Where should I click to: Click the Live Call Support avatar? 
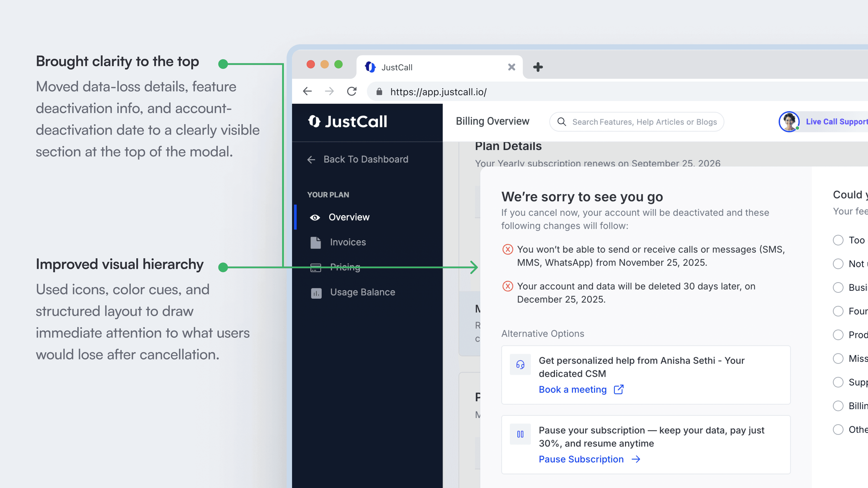tap(789, 122)
